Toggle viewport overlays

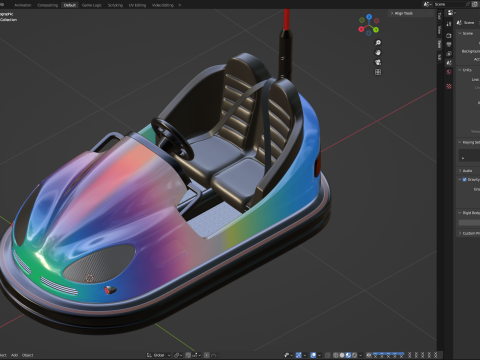pyautogui.click(x=313, y=355)
